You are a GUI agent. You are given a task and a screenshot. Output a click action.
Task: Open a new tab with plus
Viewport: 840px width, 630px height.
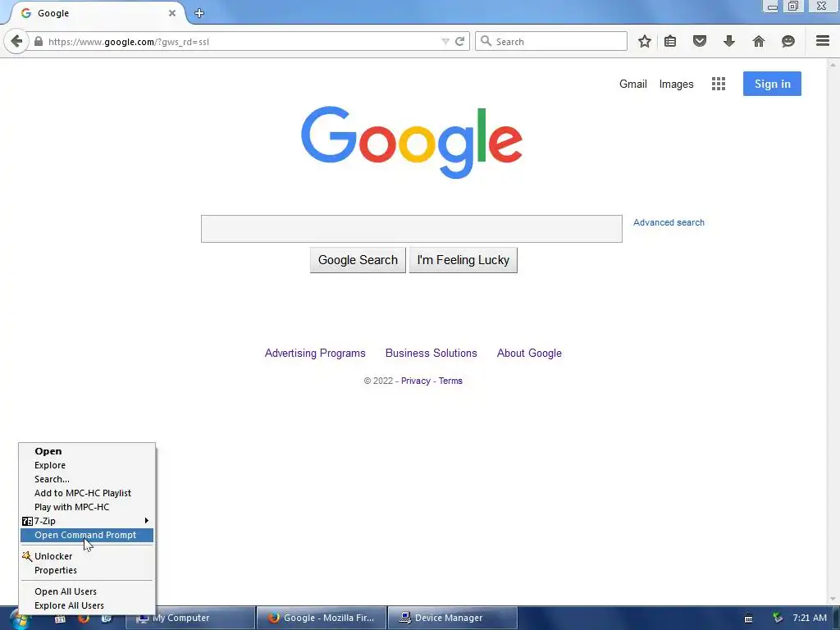point(199,13)
